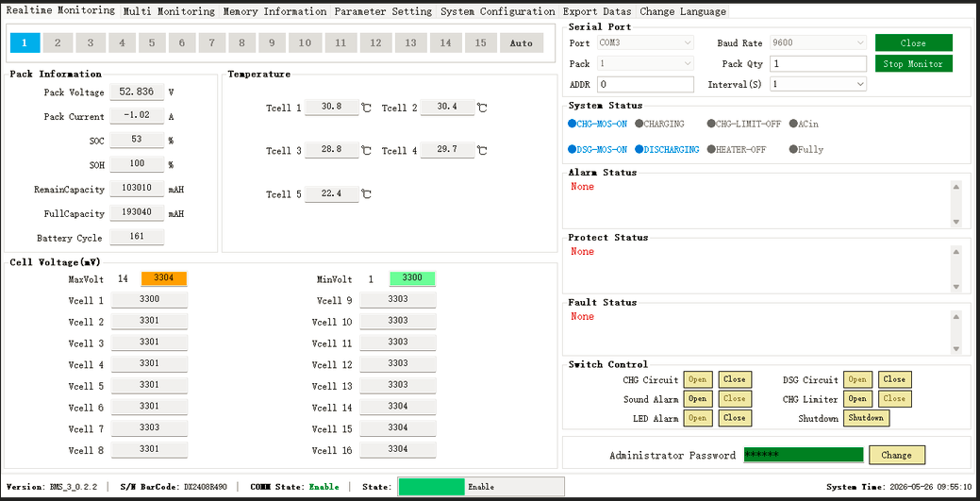Close the LED Alarm switch

coord(735,418)
